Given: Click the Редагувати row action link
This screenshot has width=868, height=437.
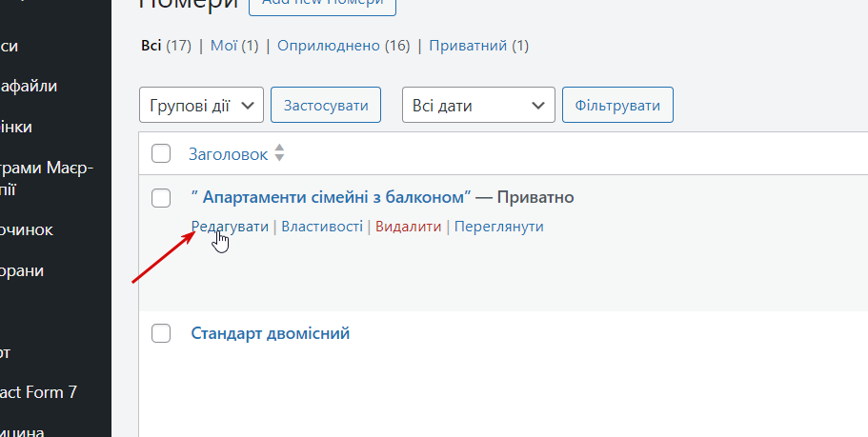Looking at the screenshot, I should 230,227.
